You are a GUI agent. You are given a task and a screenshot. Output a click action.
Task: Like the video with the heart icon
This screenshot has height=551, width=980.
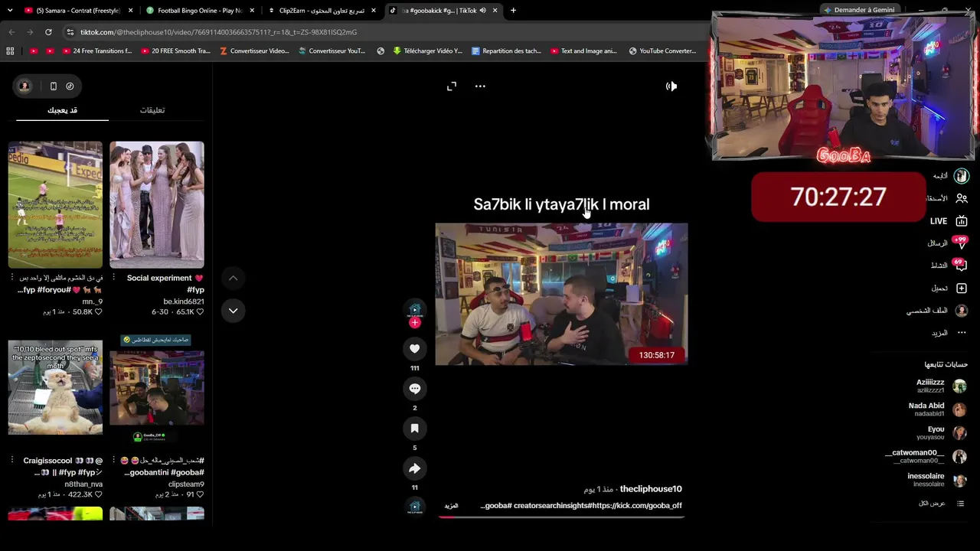pyautogui.click(x=414, y=349)
